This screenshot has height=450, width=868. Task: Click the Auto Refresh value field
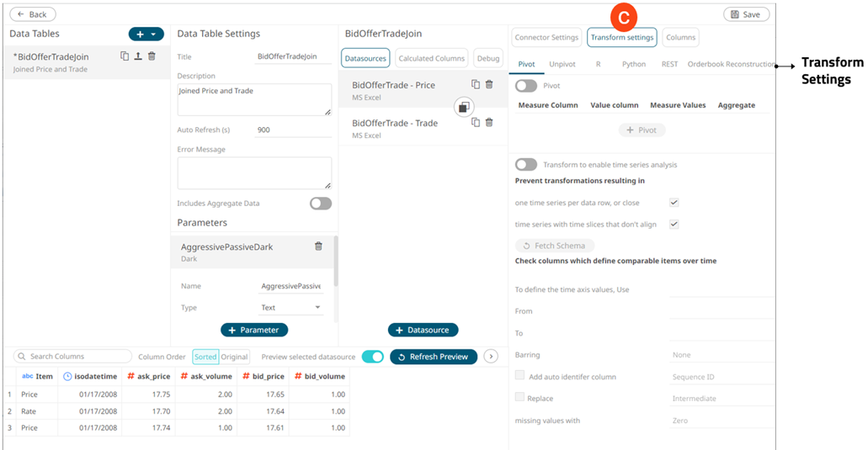point(293,130)
